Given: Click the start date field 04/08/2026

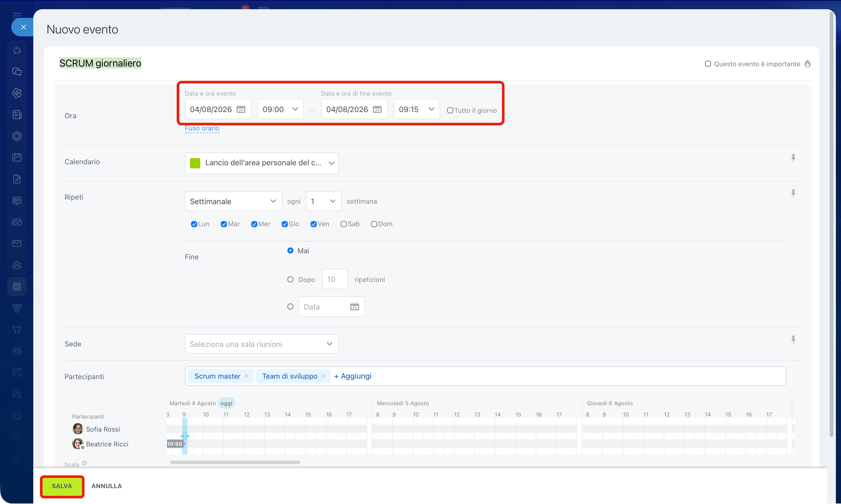Looking at the screenshot, I should [x=218, y=109].
